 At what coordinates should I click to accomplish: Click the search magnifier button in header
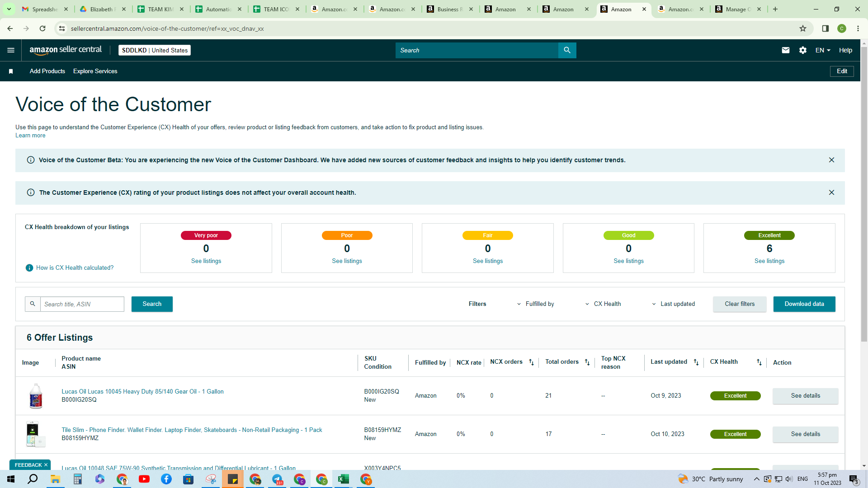[567, 50]
